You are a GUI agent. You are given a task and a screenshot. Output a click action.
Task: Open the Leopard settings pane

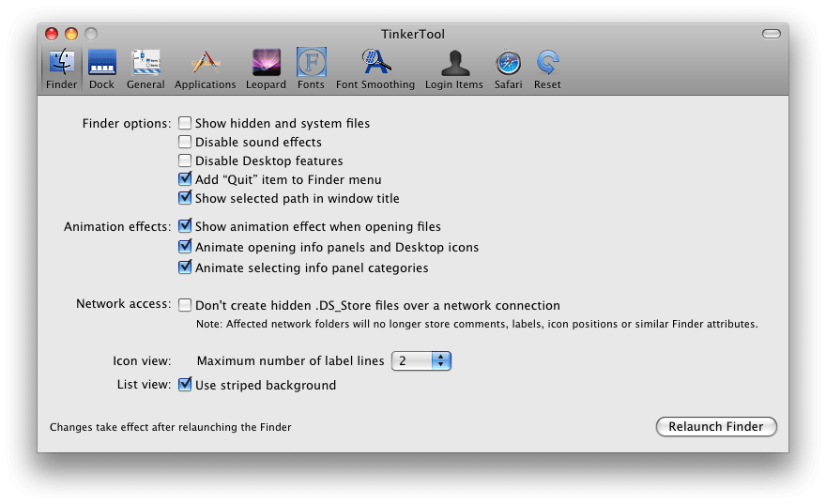(266, 69)
